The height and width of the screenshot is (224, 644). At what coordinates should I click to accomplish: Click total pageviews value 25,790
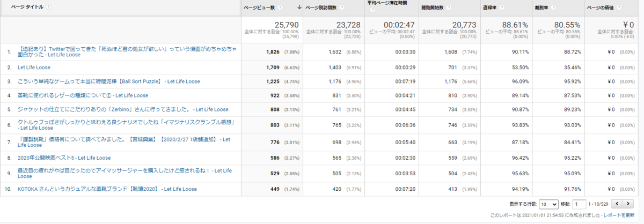[x=286, y=25]
